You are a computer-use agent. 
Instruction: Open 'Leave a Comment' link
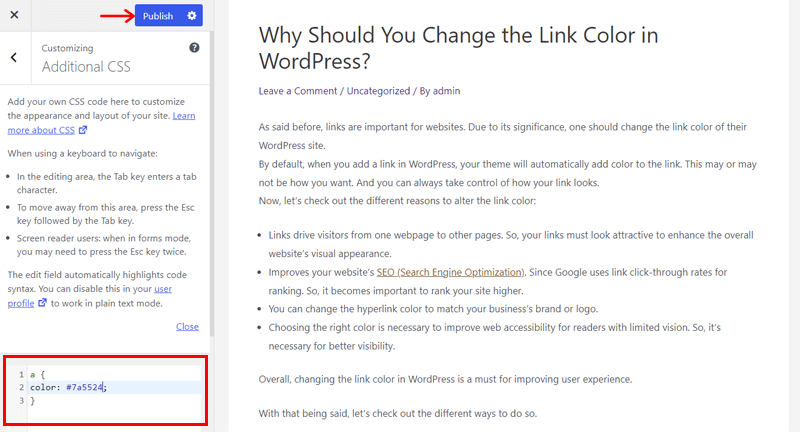click(x=297, y=91)
